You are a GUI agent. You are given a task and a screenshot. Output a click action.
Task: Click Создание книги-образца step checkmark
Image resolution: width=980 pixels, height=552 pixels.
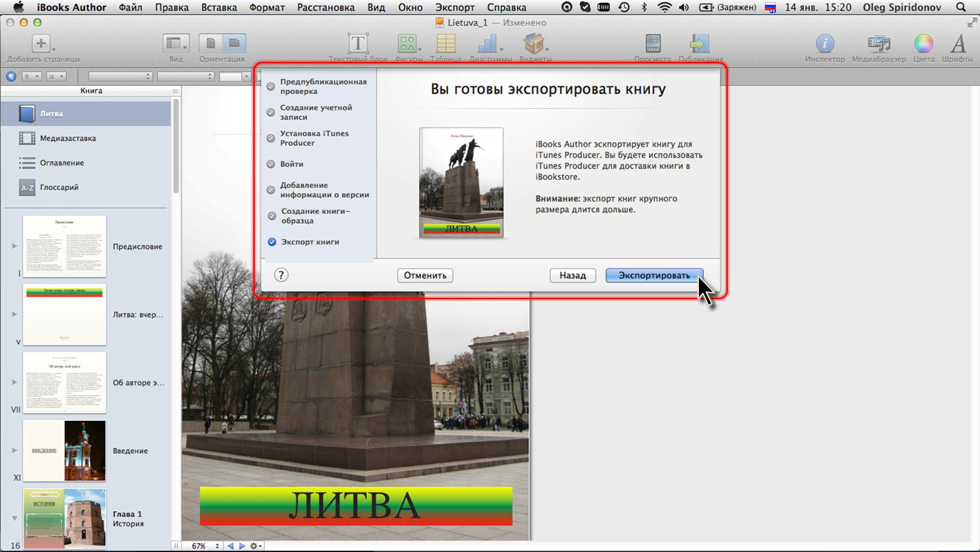pos(272,216)
